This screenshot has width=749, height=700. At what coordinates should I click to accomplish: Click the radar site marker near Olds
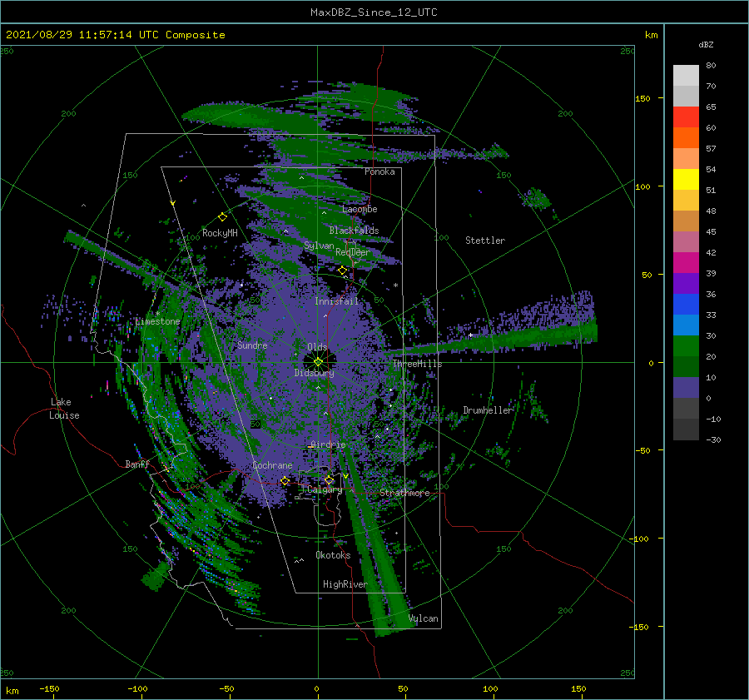318,362
